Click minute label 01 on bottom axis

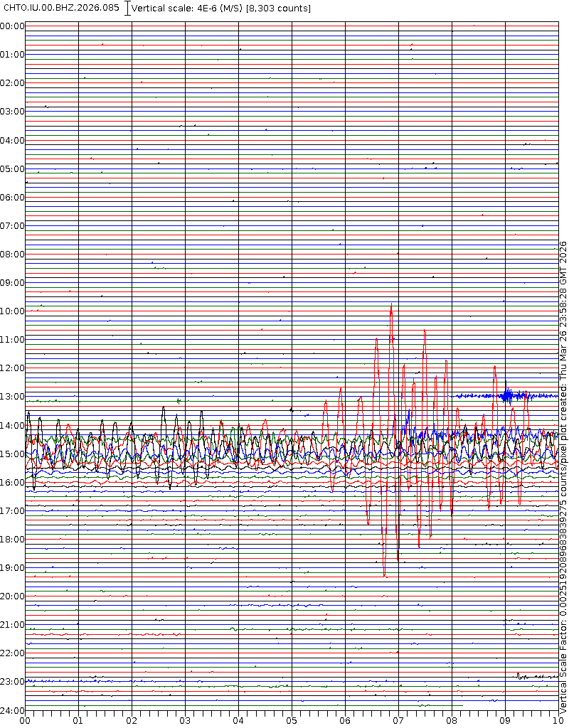click(78, 721)
